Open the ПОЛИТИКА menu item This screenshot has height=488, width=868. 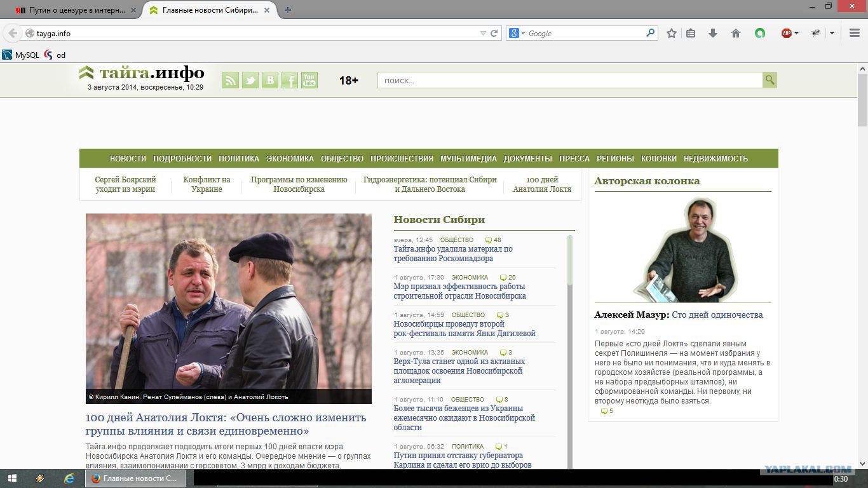(x=239, y=159)
